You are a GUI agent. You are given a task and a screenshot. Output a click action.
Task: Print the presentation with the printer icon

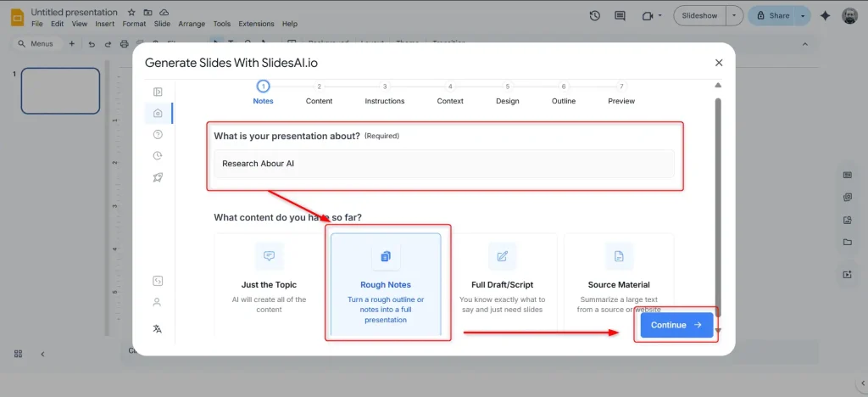124,44
